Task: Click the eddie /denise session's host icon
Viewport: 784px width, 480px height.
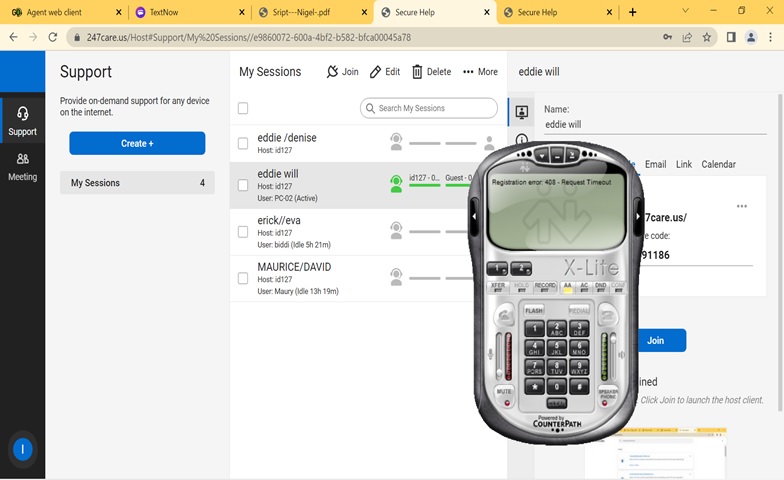Action: 396,142
